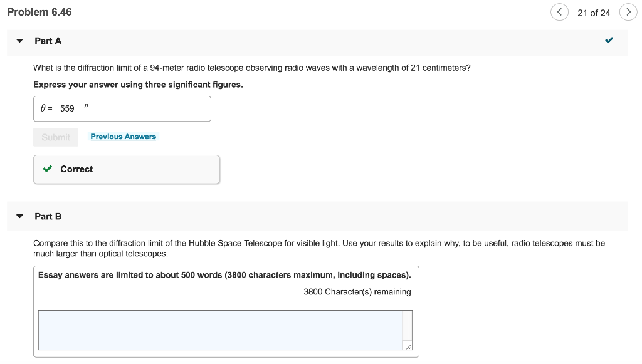Click the theta answer field showing 559
Viewport: 642px width, 364px height.
pos(122,108)
